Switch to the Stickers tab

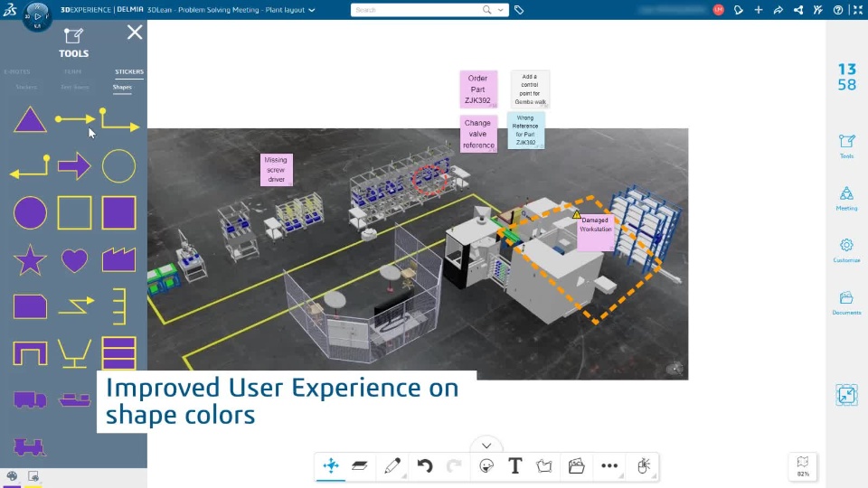pos(128,71)
